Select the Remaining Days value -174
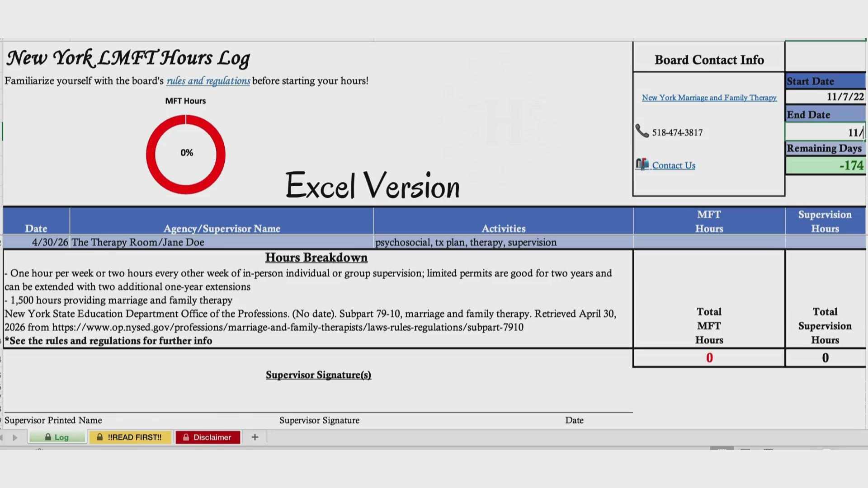The image size is (868, 488). point(826,165)
